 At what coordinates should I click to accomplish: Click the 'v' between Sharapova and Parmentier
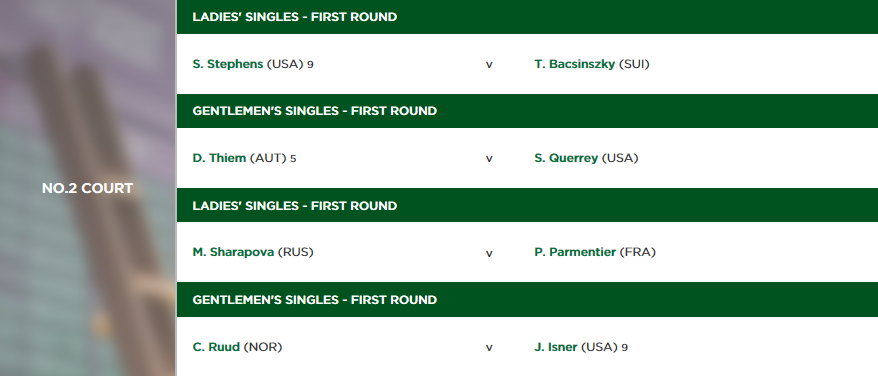tap(489, 254)
